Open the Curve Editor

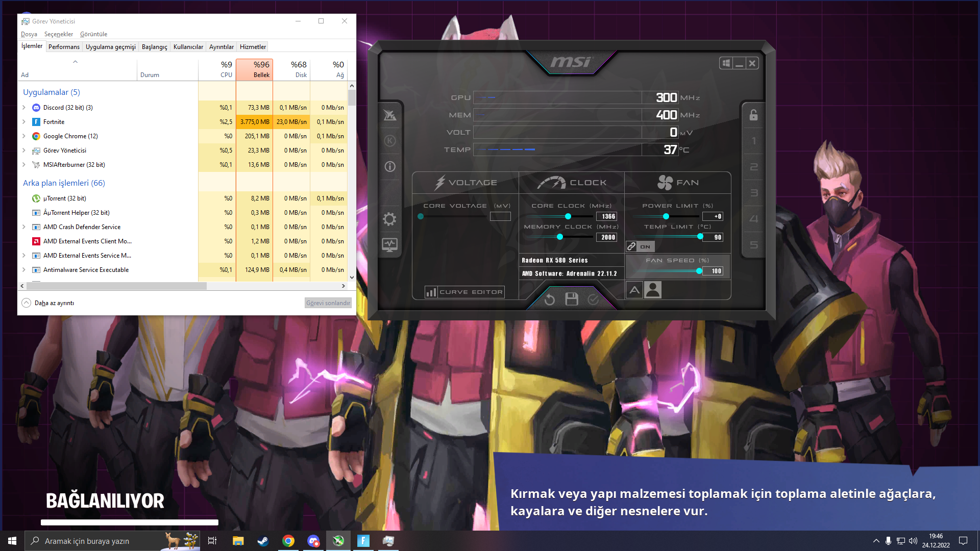464,292
